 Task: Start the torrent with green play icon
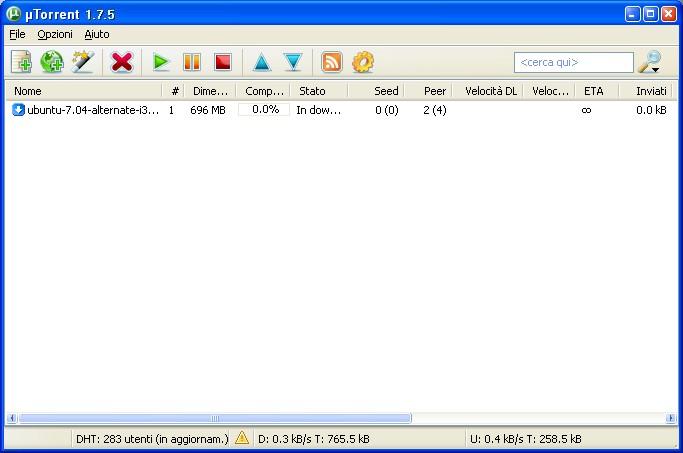click(x=160, y=62)
